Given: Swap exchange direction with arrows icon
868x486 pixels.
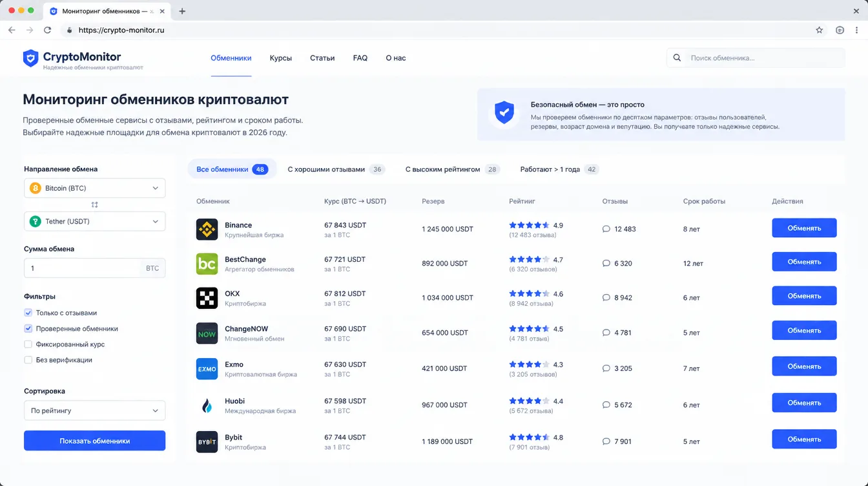Looking at the screenshot, I should tap(95, 205).
